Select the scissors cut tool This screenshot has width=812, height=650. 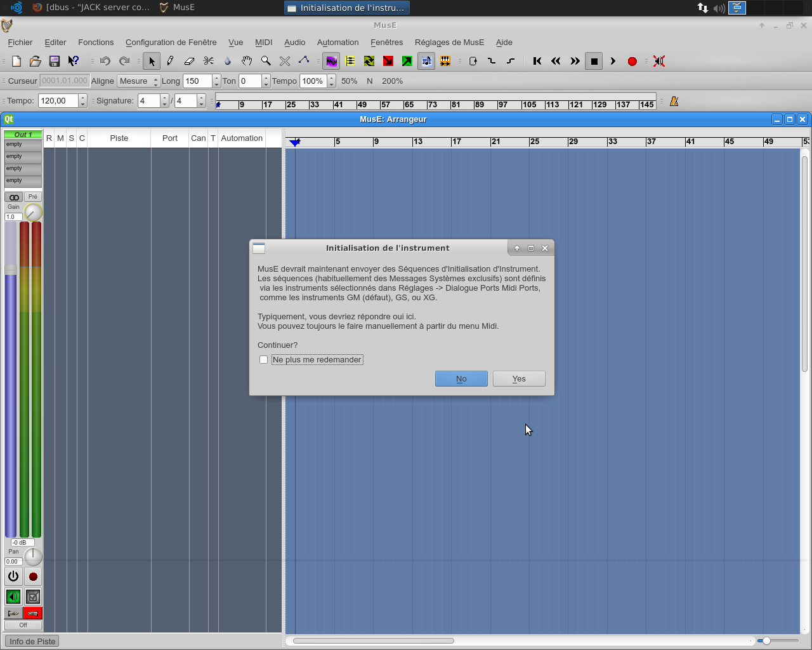(208, 61)
